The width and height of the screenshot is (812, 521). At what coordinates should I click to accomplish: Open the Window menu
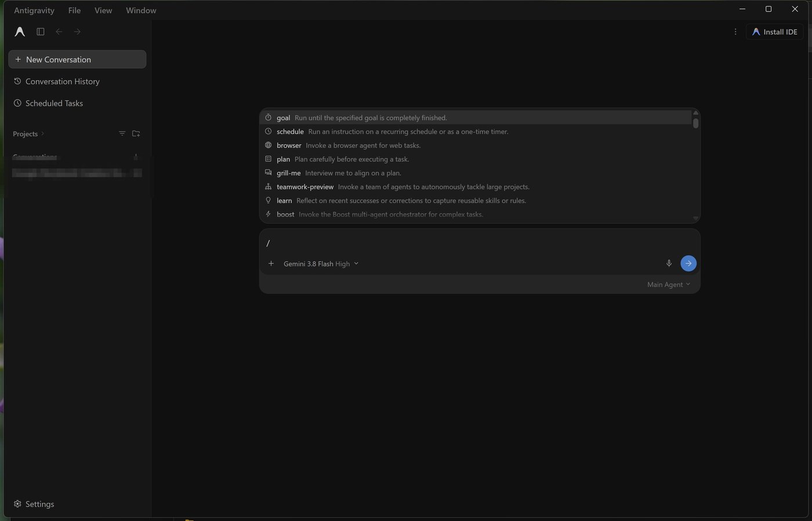coord(141,10)
